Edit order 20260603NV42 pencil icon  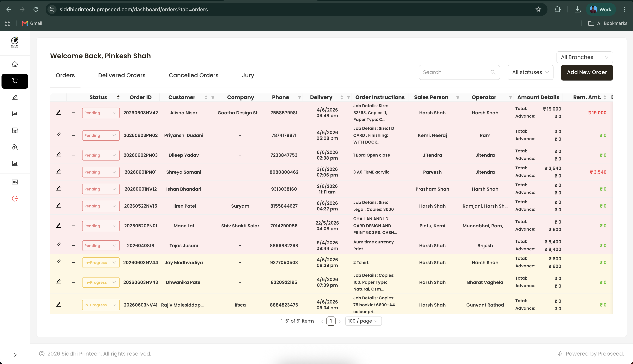(x=58, y=112)
